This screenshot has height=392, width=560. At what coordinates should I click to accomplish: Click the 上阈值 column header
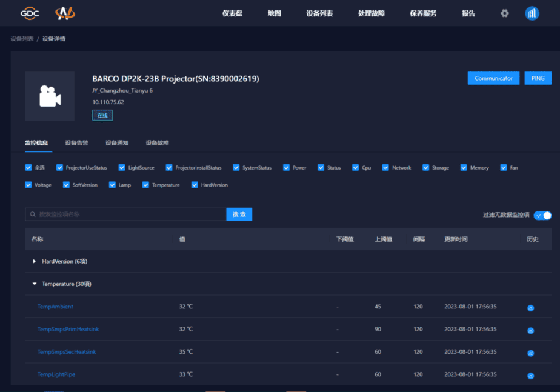[x=383, y=239]
